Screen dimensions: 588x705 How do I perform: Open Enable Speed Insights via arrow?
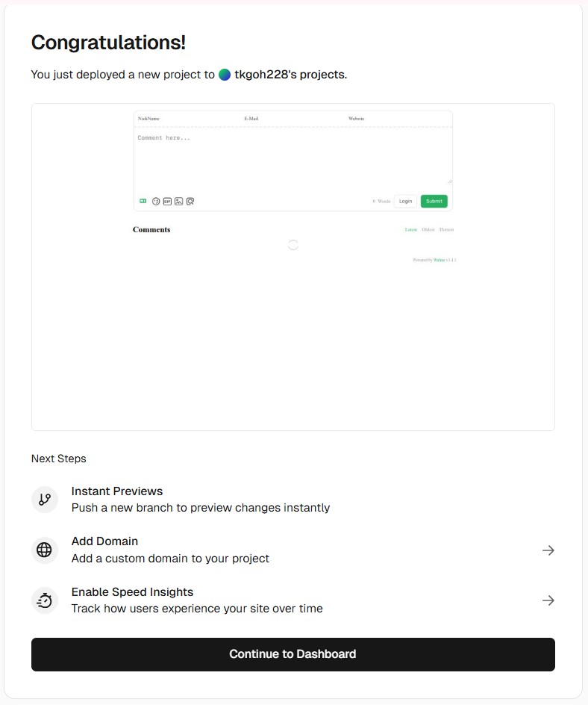(548, 600)
